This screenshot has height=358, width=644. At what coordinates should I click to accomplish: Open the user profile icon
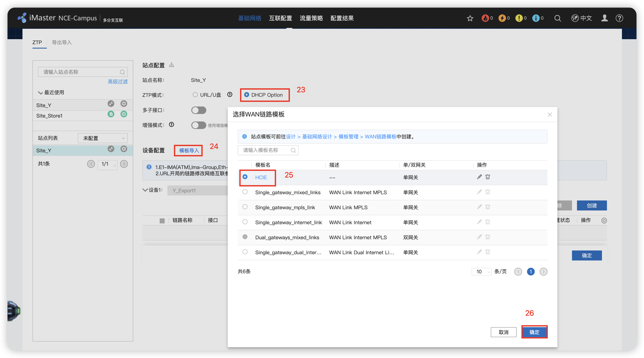click(x=604, y=18)
